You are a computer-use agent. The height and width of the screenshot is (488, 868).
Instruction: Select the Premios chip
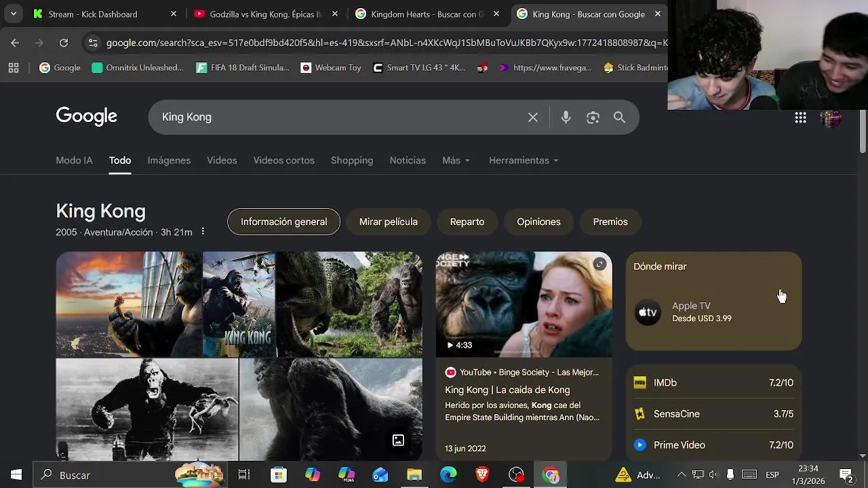pos(610,222)
